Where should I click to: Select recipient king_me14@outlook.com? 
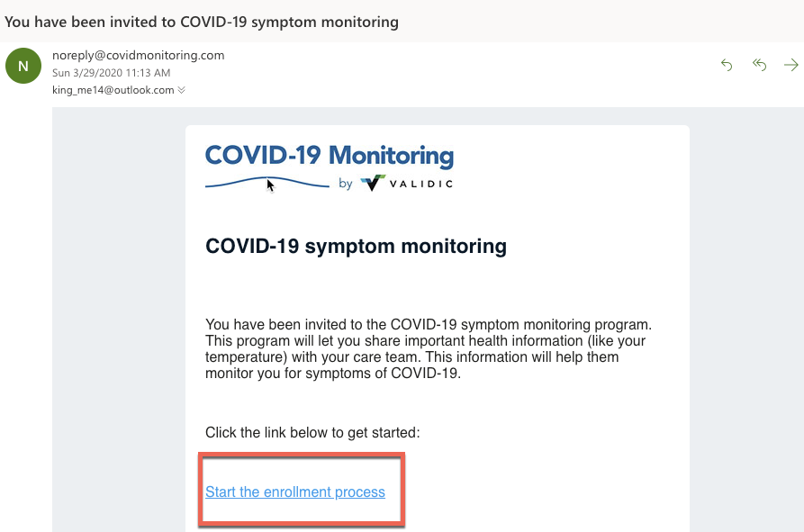[x=113, y=90]
